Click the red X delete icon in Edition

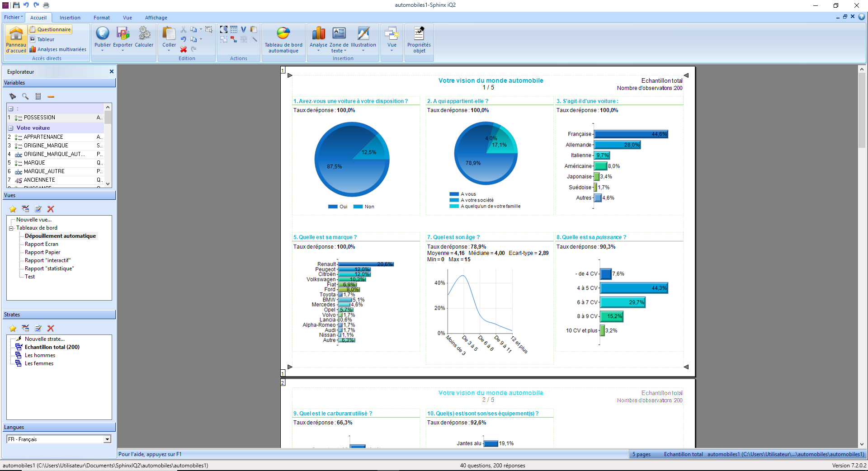184,49
